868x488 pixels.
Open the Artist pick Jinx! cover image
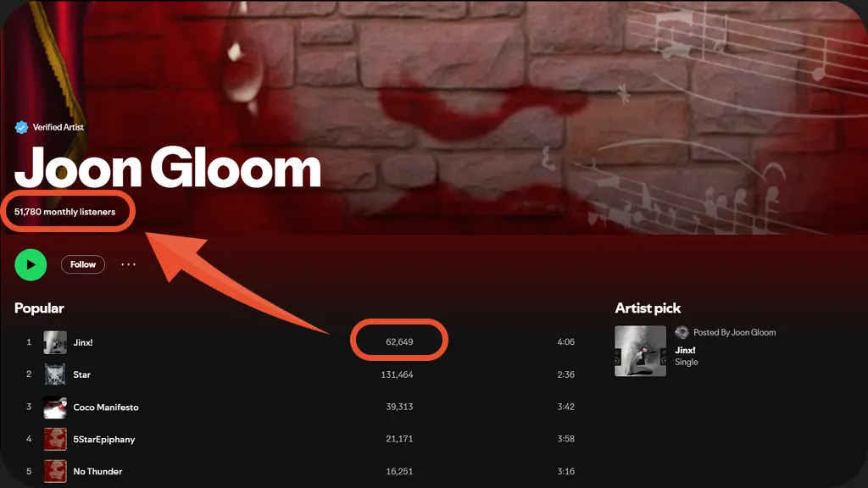pos(641,351)
